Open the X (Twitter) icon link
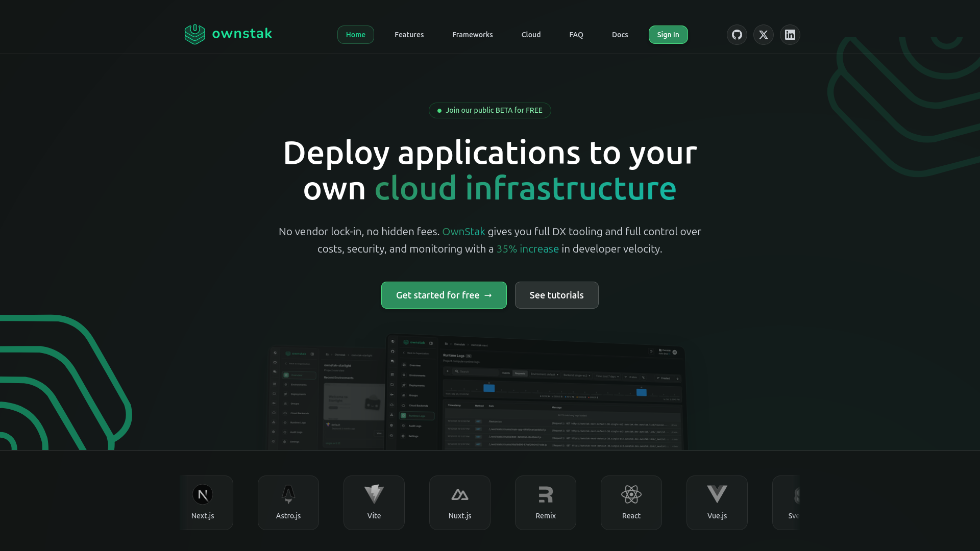The width and height of the screenshot is (980, 551). 763,35
